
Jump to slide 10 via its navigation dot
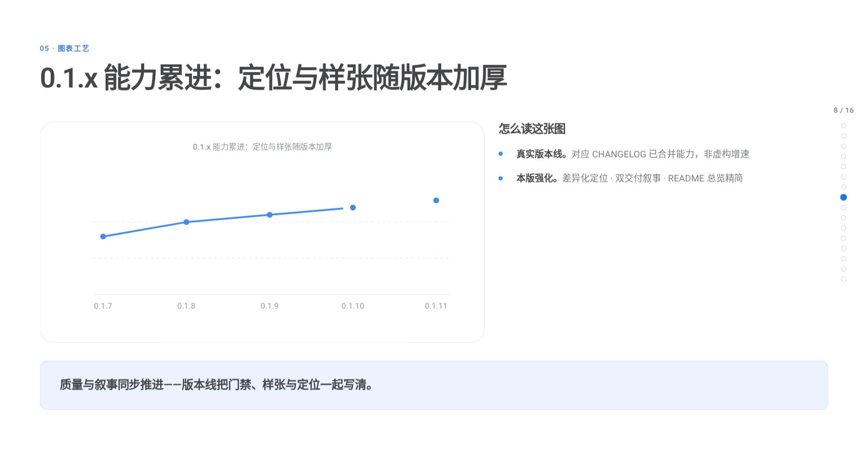pos(843,218)
